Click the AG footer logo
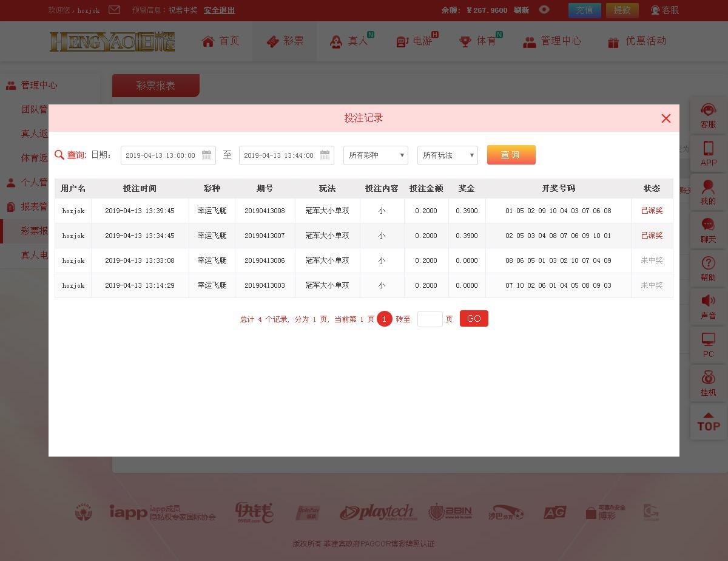This screenshot has width=728, height=561. [x=554, y=512]
